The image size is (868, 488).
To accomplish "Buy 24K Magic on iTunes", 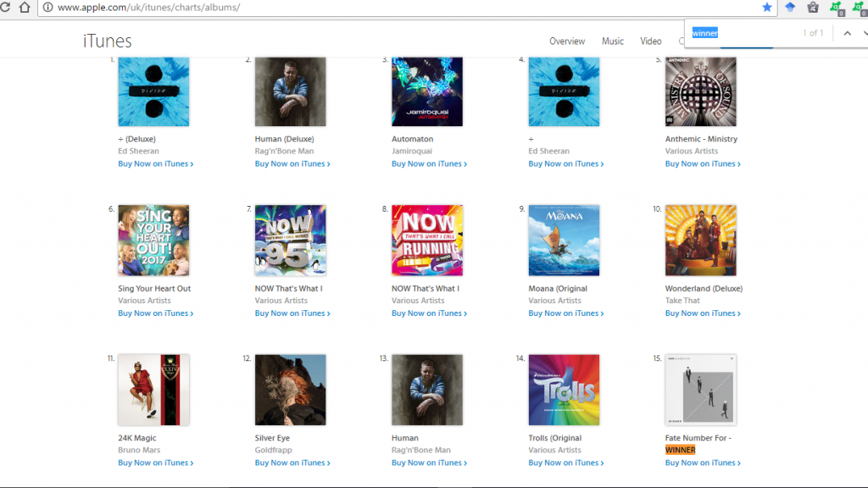I will [x=156, y=463].
